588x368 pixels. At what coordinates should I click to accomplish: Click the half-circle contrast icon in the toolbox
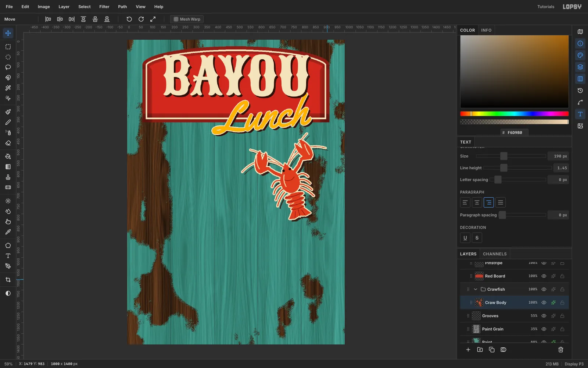(x=8, y=293)
